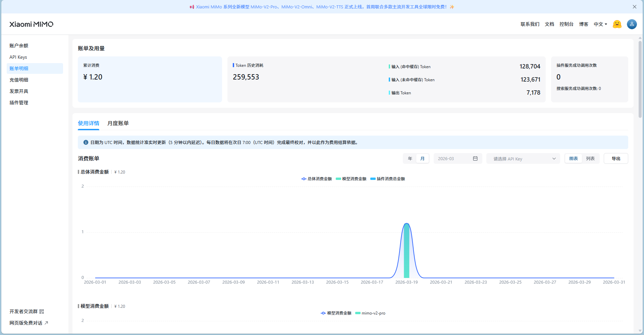Open 网页版免费对话 external link
The image size is (644, 335).
(x=29, y=323)
